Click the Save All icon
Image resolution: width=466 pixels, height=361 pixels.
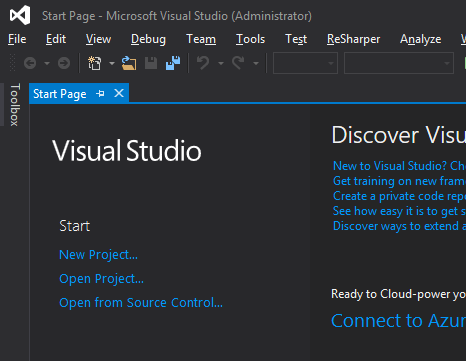pyautogui.click(x=173, y=63)
